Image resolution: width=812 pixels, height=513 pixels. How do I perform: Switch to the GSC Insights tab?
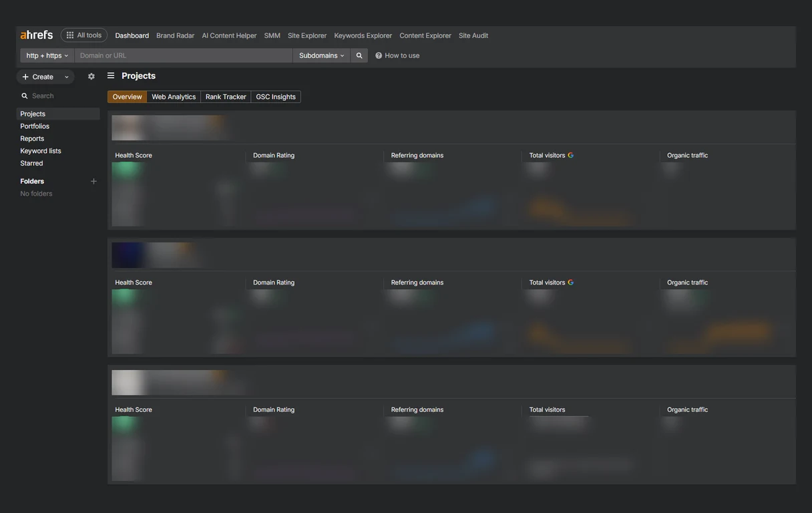(276, 97)
